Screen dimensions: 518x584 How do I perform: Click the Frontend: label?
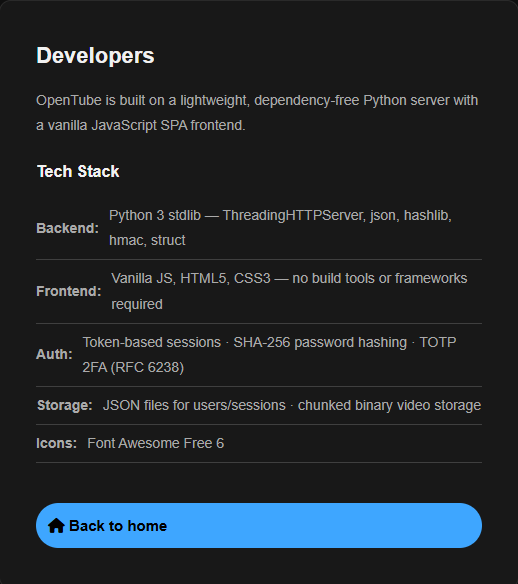pos(69,291)
